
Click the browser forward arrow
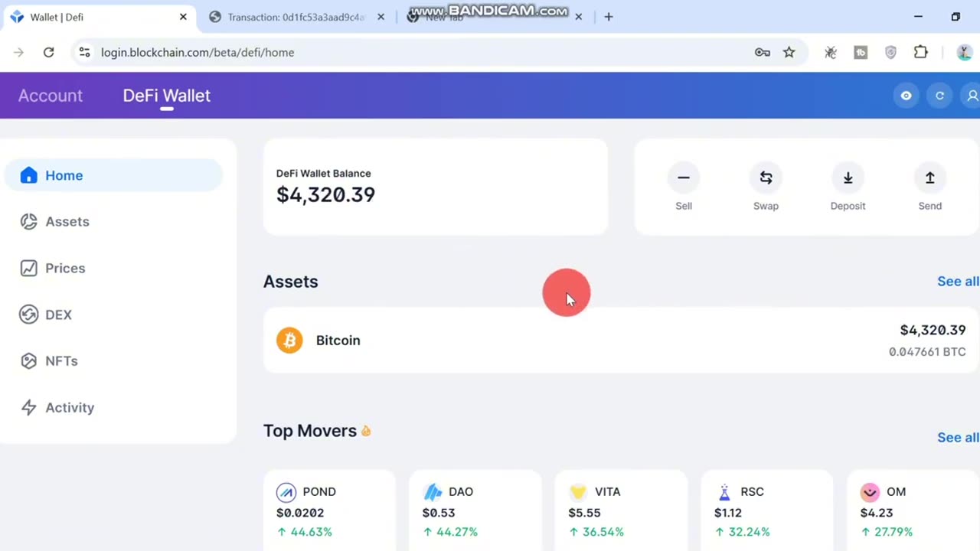tap(18, 52)
